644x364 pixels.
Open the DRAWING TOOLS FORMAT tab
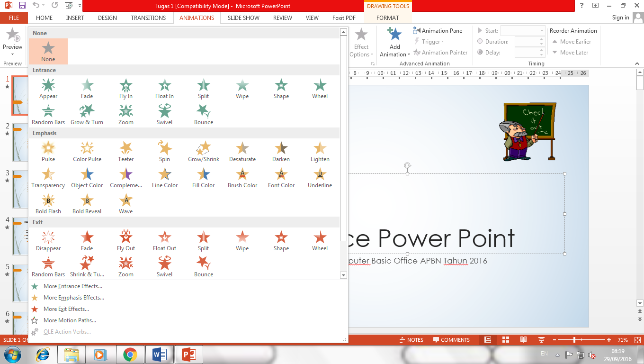pyautogui.click(x=387, y=18)
